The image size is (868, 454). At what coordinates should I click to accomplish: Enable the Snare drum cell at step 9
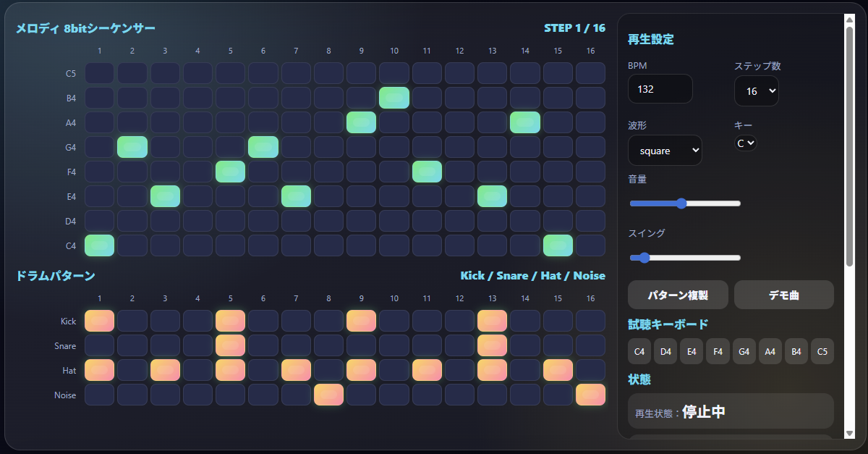tap(361, 345)
